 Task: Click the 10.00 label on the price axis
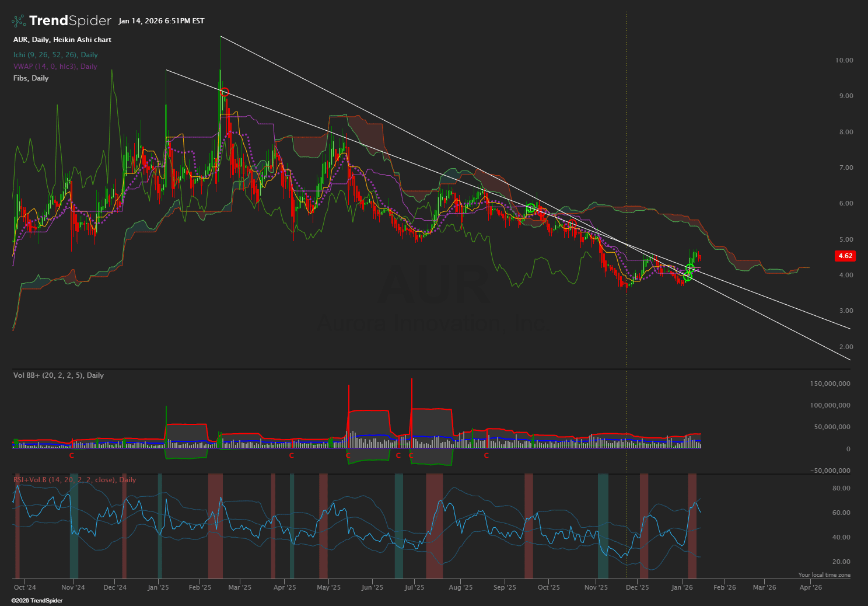click(x=843, y=60)
